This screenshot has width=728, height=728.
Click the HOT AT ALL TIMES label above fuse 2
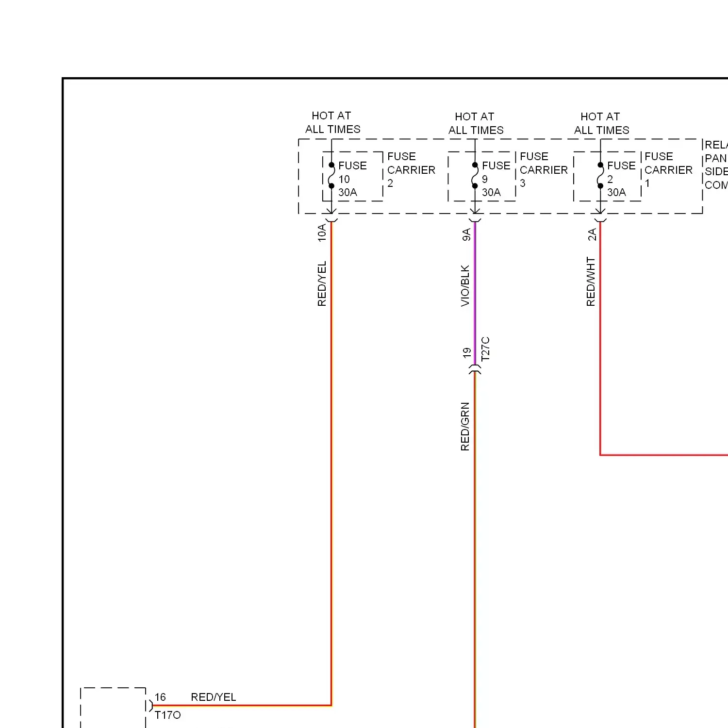[601, 123]
